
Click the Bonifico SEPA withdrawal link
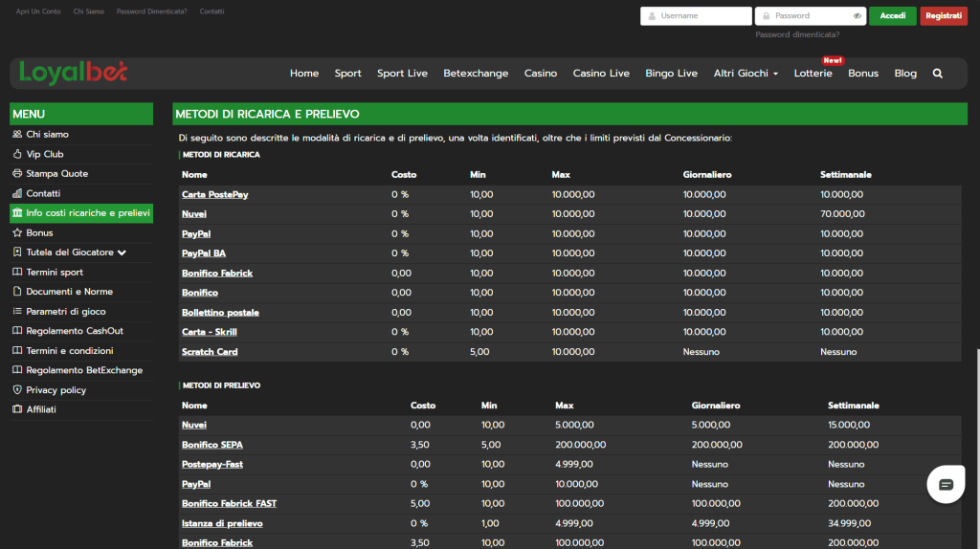[x=212, y=445]
